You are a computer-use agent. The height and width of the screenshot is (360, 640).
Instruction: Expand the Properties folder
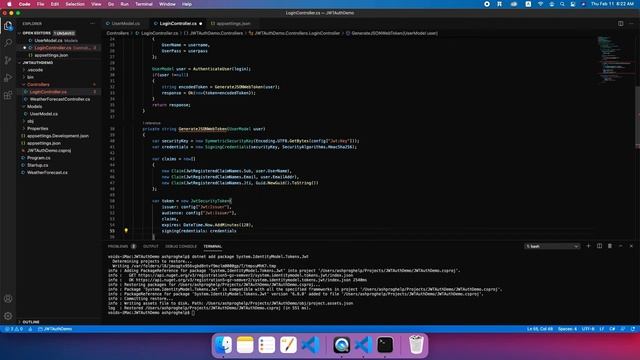click(x=38, y=129)
